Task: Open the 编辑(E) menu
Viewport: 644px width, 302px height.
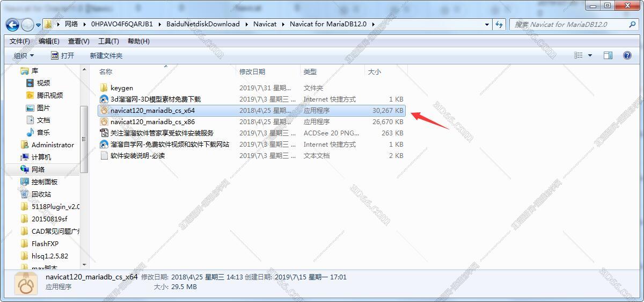Action: [49, 41]
